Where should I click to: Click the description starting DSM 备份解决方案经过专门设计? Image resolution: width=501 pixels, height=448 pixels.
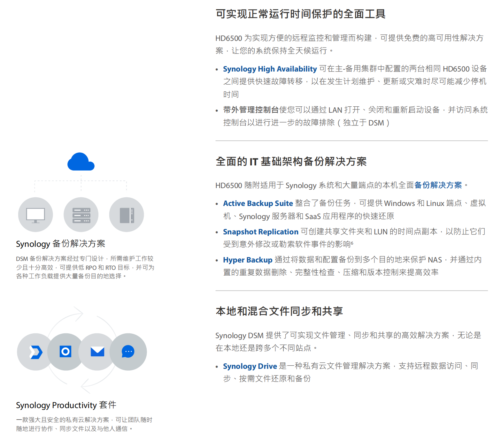point(85,267)
